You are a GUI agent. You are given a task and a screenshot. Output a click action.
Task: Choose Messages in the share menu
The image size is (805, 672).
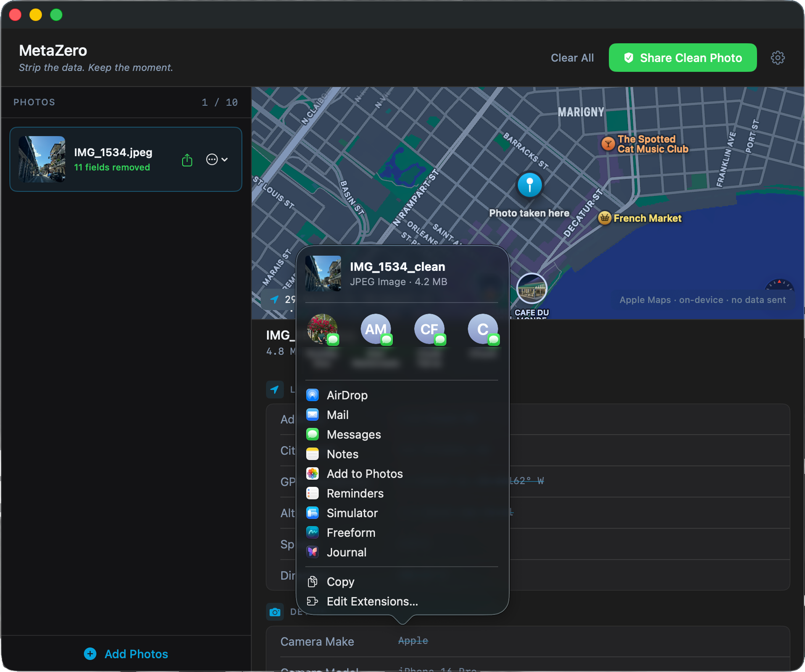pos(402,434)
